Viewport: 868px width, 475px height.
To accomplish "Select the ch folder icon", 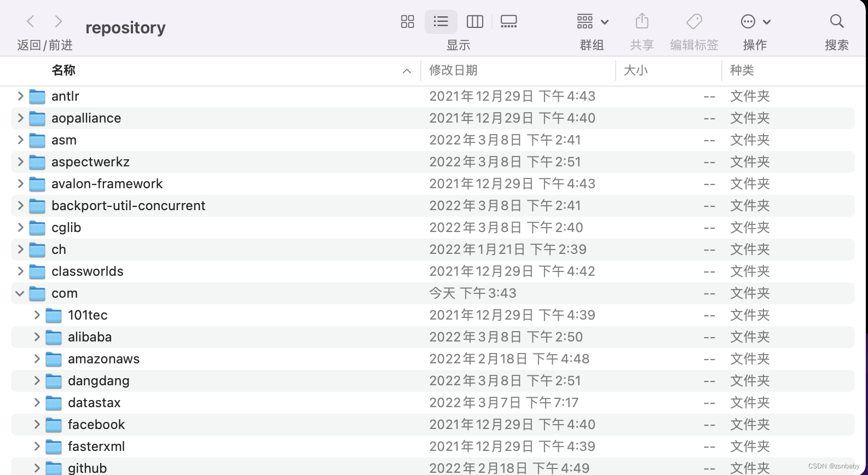I will point(37,250).
